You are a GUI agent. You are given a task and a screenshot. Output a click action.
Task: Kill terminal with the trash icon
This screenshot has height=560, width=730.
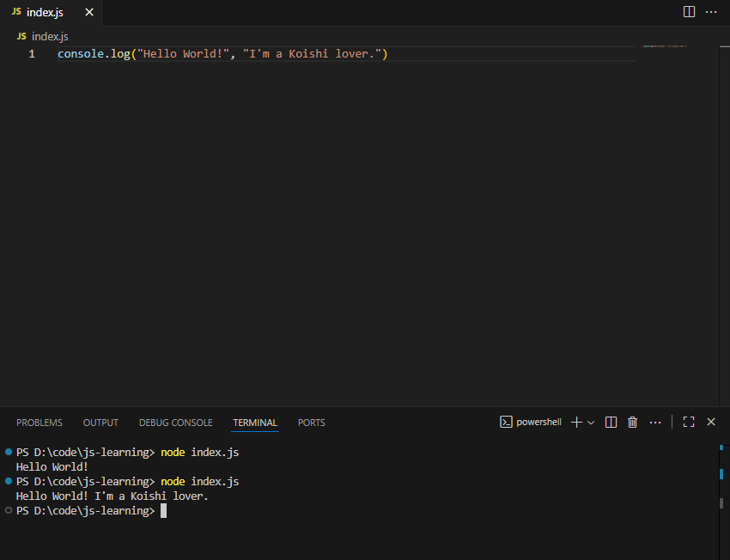pos(633,423)
